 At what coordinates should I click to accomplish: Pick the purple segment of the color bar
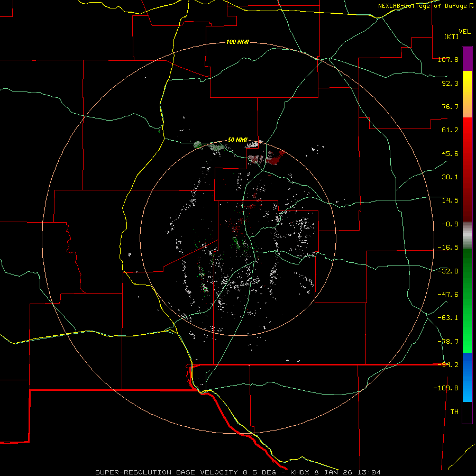467,59
